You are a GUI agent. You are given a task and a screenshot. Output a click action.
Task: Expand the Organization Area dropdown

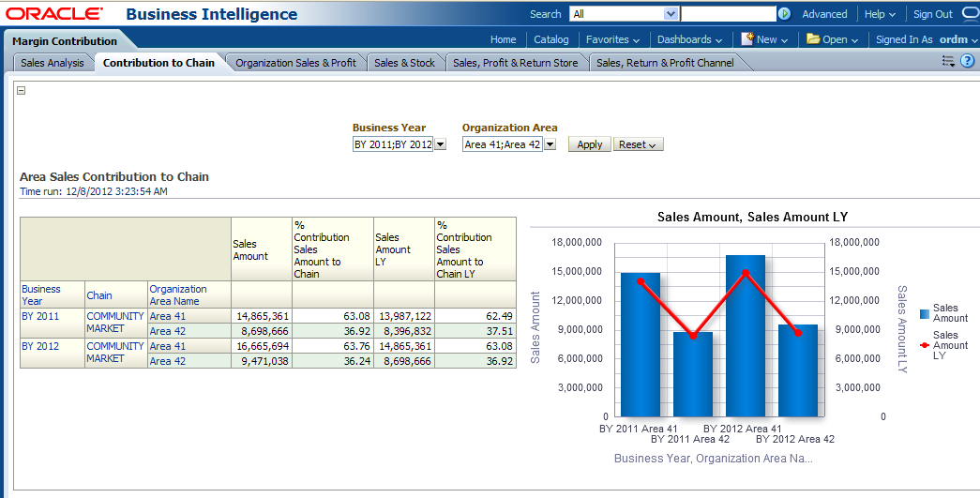tap(550, 144)
